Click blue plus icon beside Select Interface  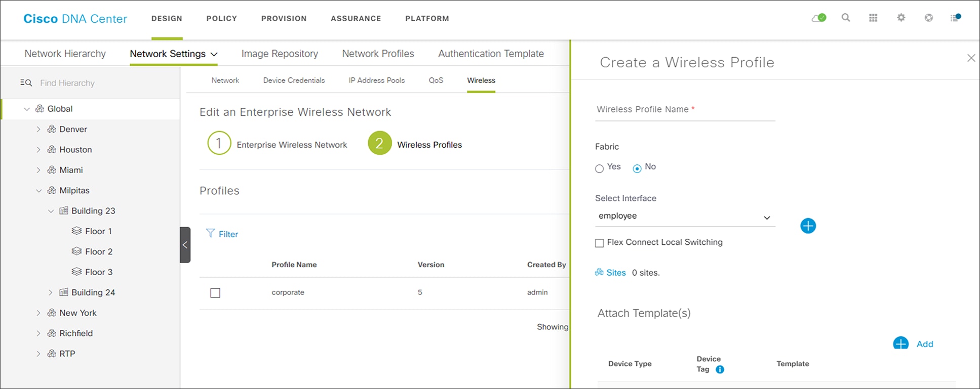pyautogui.click(x=808, y=226)
